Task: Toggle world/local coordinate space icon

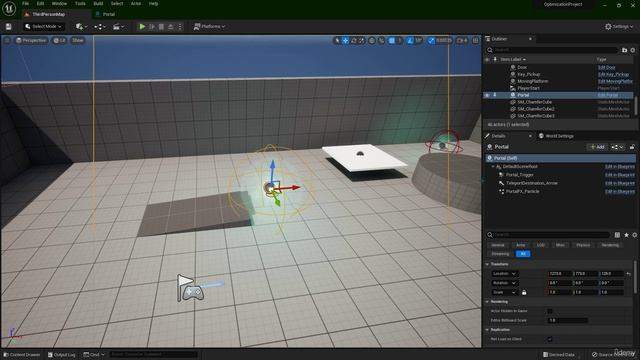Action: pos(372,40)
